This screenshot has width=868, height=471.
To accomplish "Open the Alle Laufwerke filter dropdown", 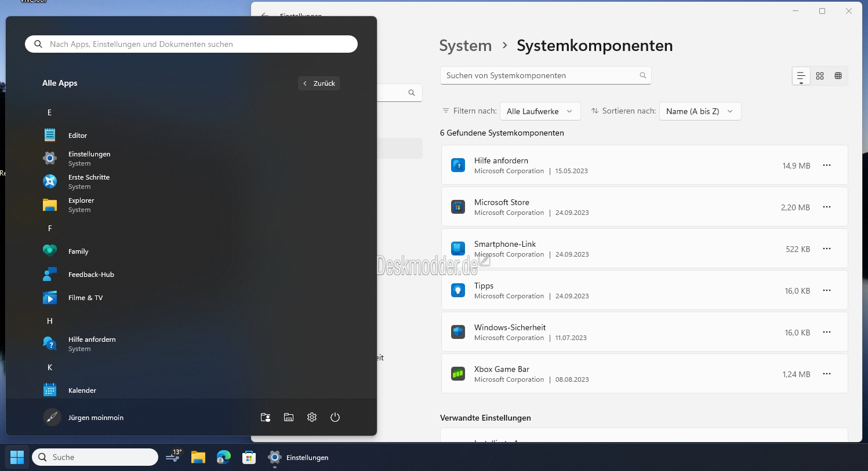I will point(540,111).
